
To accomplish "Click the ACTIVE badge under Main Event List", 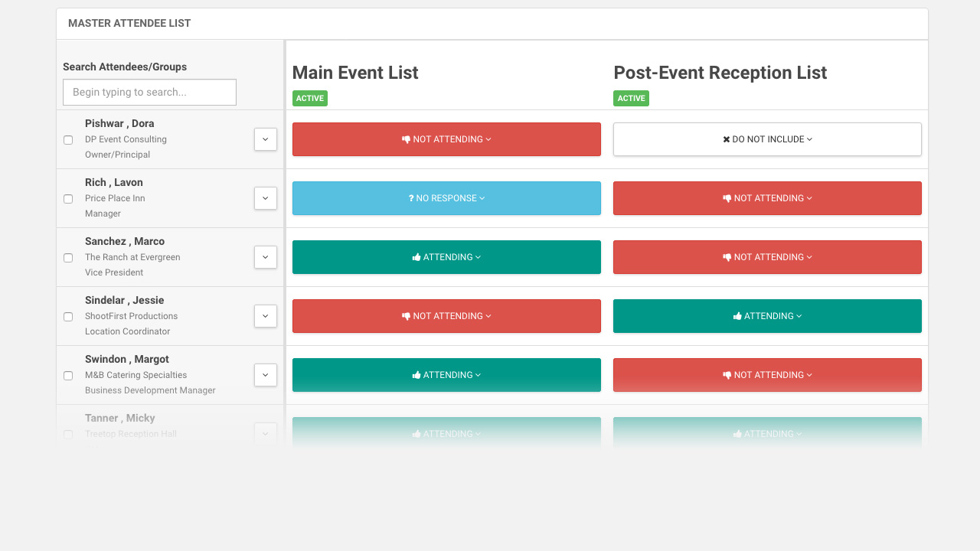I will (309, 98).
